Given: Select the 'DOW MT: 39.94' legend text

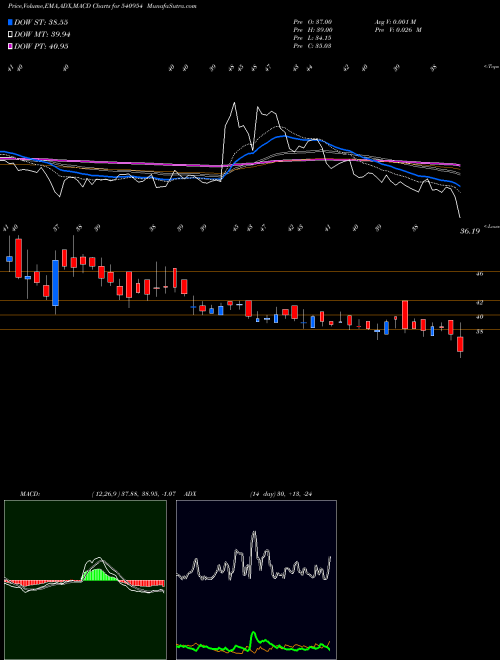Looking at the screenshot, I should coord(42,35).
